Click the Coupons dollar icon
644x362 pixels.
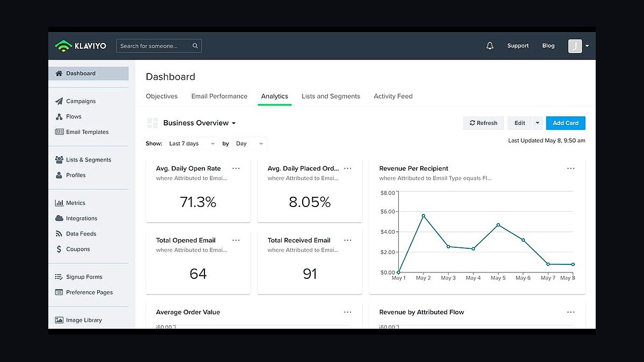pyautogui.click(x=59, y=249)
